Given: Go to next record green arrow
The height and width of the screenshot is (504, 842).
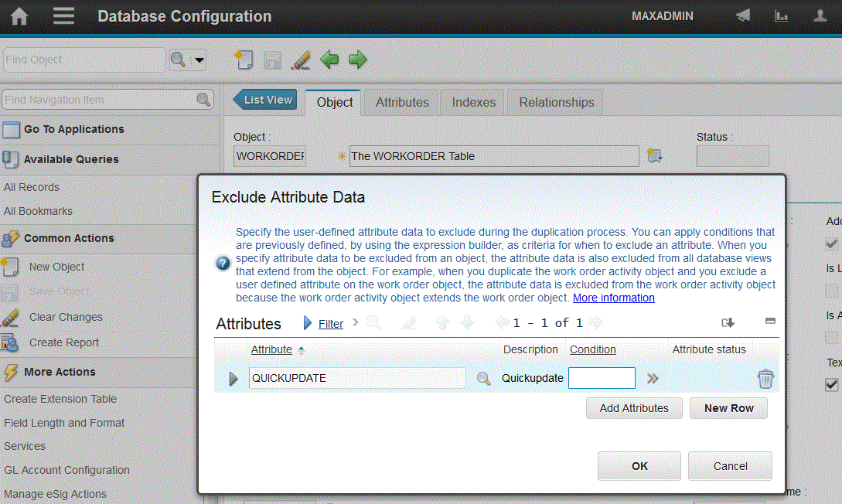Looking at the screenshot, I should click(357, 60).
